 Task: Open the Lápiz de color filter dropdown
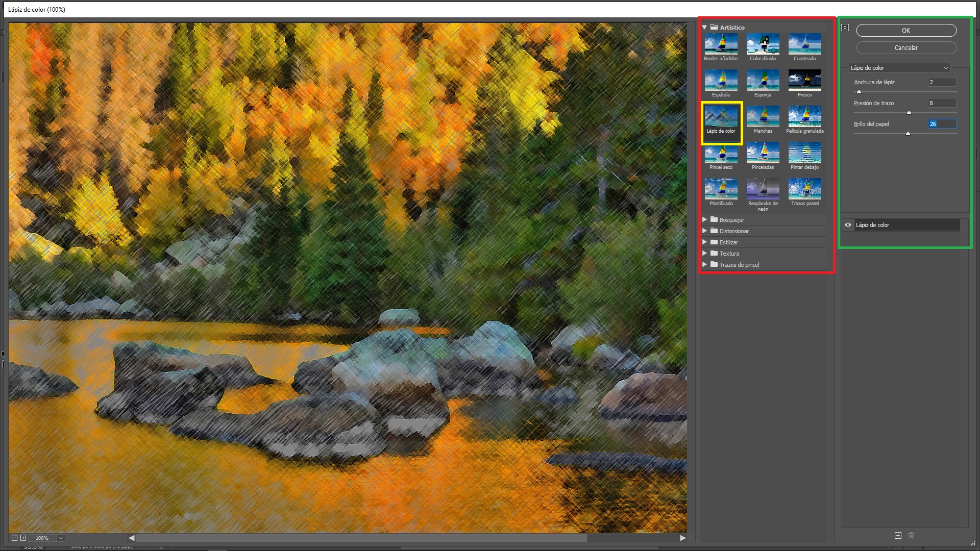point(899,68)
